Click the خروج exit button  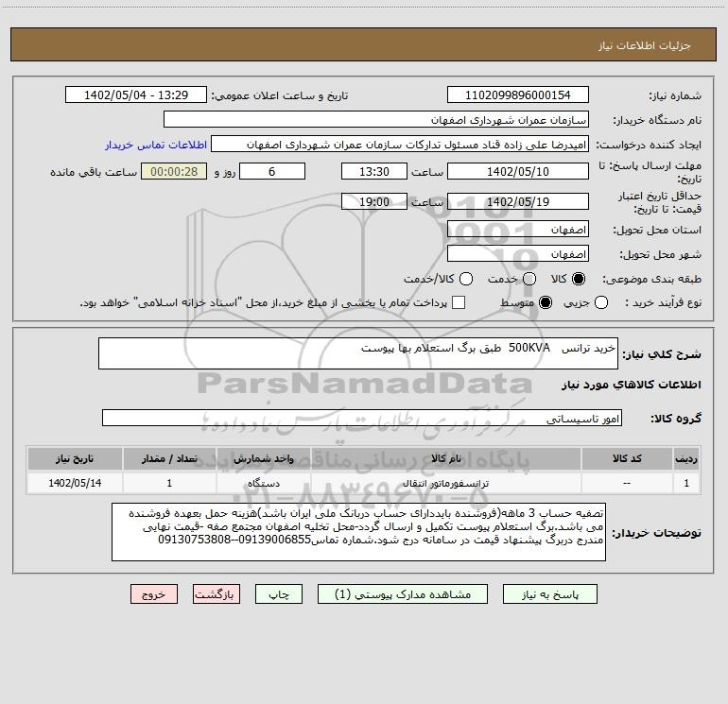(x=154, y=594)
